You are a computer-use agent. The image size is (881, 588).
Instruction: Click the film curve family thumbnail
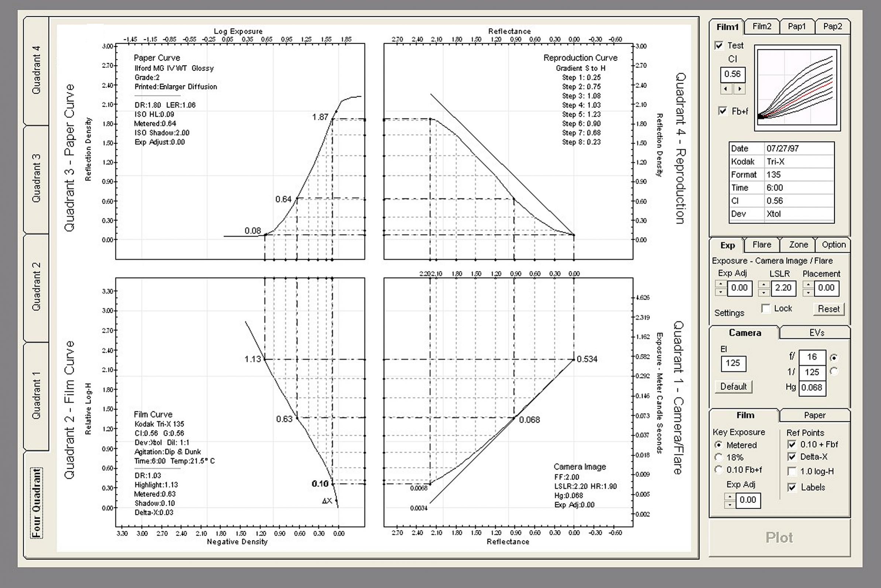pos(797,88)
